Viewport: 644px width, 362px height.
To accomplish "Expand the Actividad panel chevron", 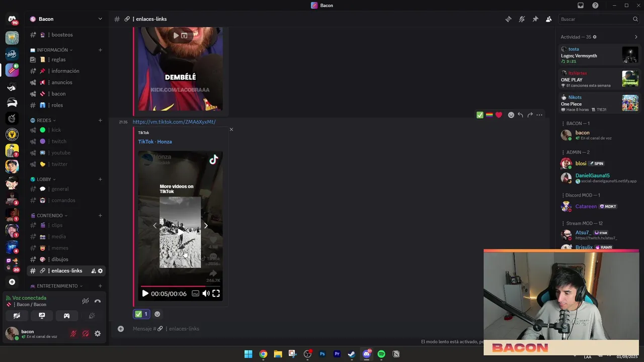I will (636, 37).
